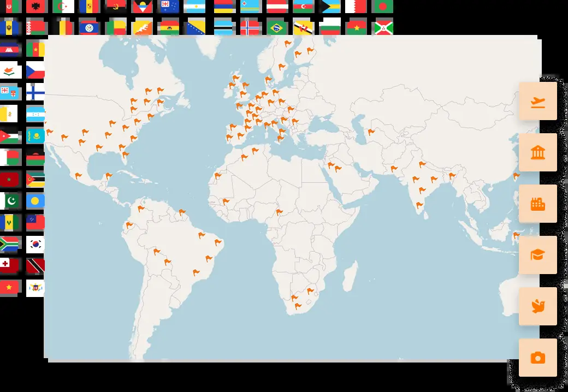
Task: Choose the Trinidad and Tobago flag
Action: [35, 266]
